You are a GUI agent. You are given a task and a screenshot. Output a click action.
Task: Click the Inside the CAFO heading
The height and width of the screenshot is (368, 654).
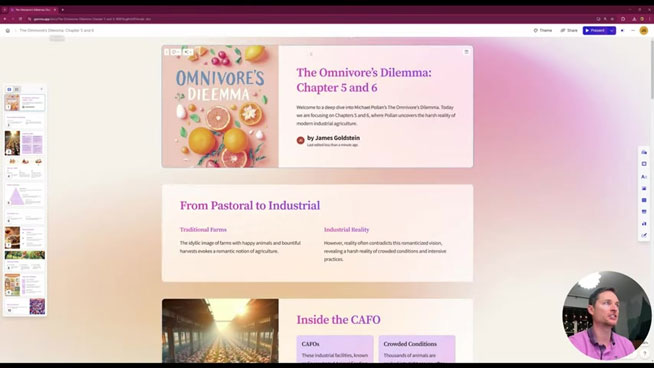[x=338, y=320]
